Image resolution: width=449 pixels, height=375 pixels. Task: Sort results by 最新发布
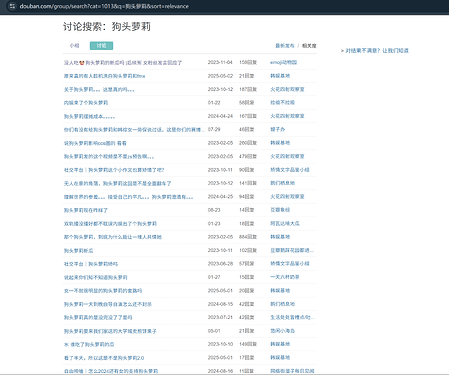pos(285,46)
